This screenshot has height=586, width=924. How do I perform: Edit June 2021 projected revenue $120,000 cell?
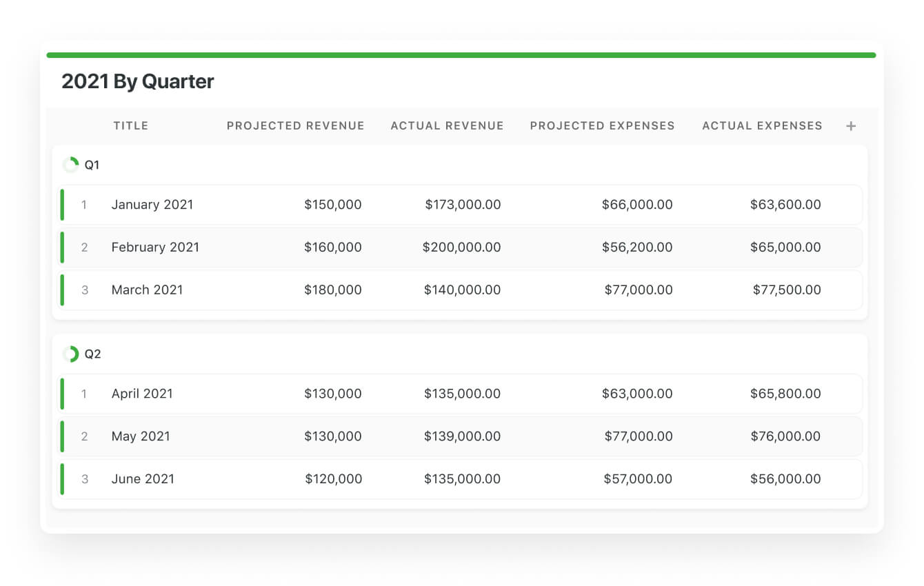point(334,479)
